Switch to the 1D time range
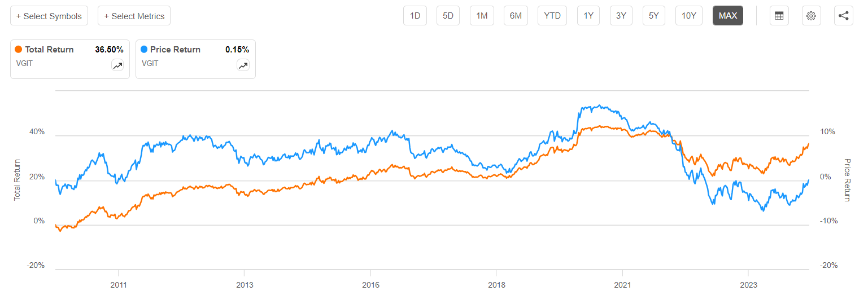 pos(415,16)
